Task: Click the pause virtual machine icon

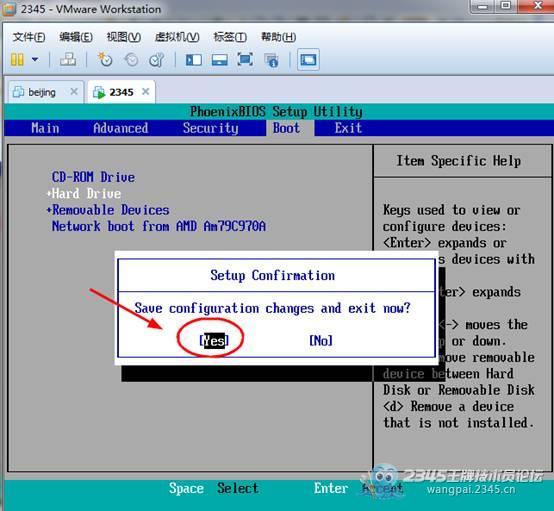Action: (17, 60)
